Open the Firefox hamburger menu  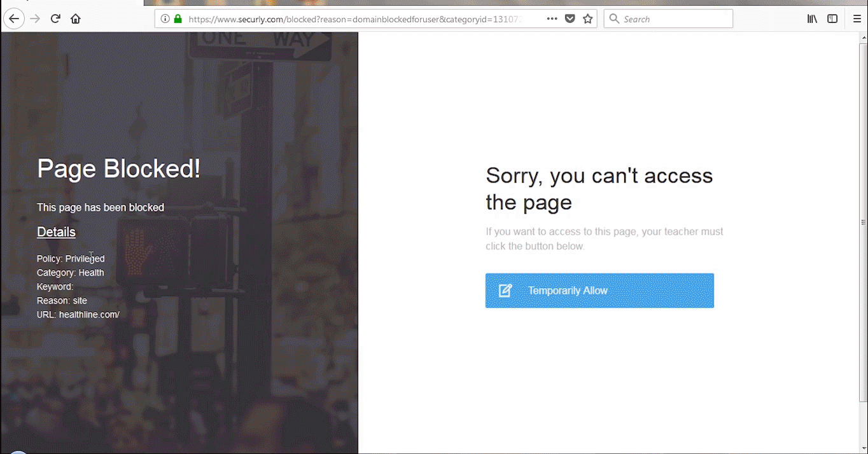(x=857, y=19)
